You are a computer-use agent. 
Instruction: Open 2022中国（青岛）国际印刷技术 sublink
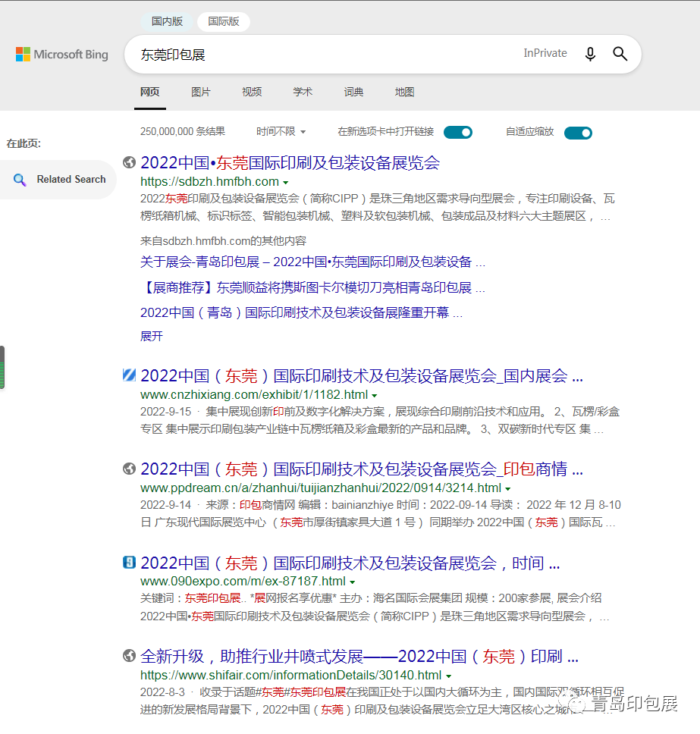[x=302, y=312]
